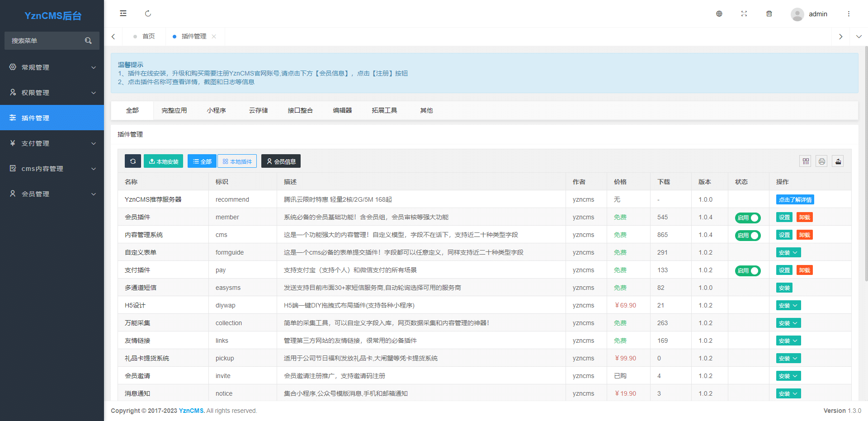The width and height of the screenshot is (868, 421).
Task: Click the YznCMS后台 logo title
Action: [53, 16]
